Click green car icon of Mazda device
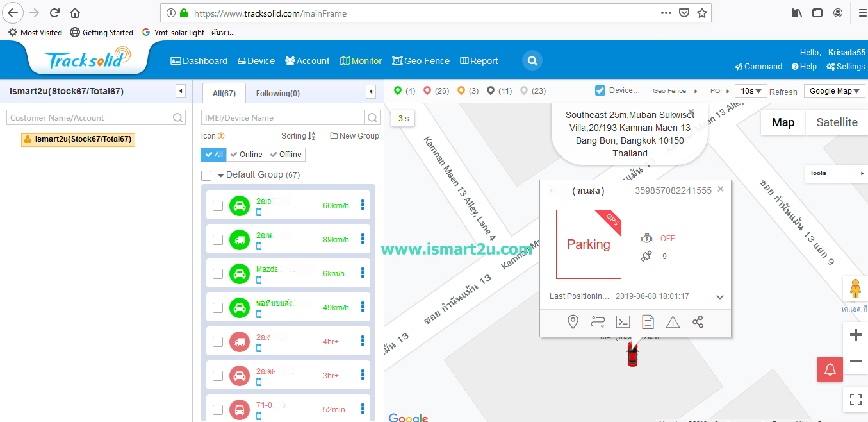The width and height of the screenshot is (868, 422). click(x=240, y=274)
